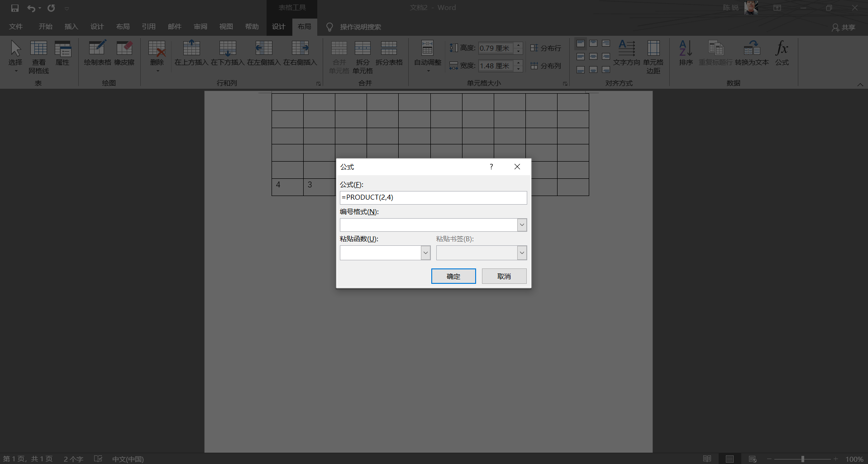Collapse the ribbon with the chevron
868x464 pixels.
(860, 85)
